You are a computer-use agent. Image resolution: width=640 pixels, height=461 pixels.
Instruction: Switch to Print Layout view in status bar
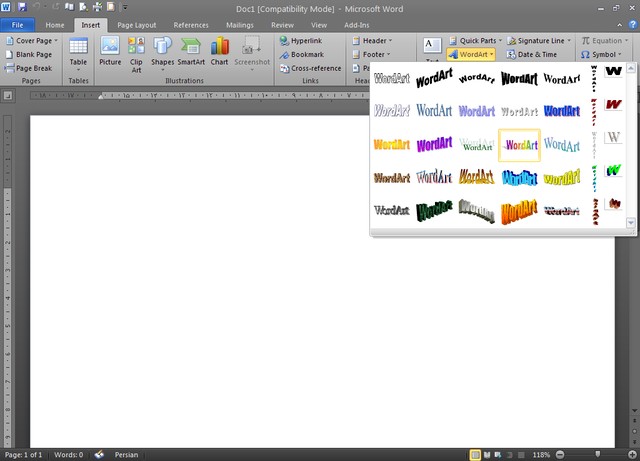tap(475, 454)
